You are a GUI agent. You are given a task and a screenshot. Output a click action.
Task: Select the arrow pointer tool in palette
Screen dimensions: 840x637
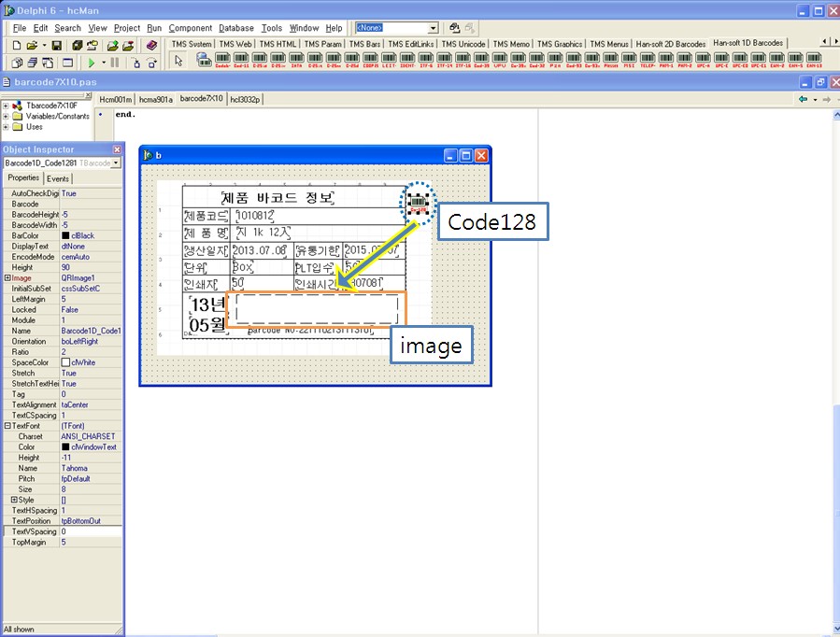[179, 62]
